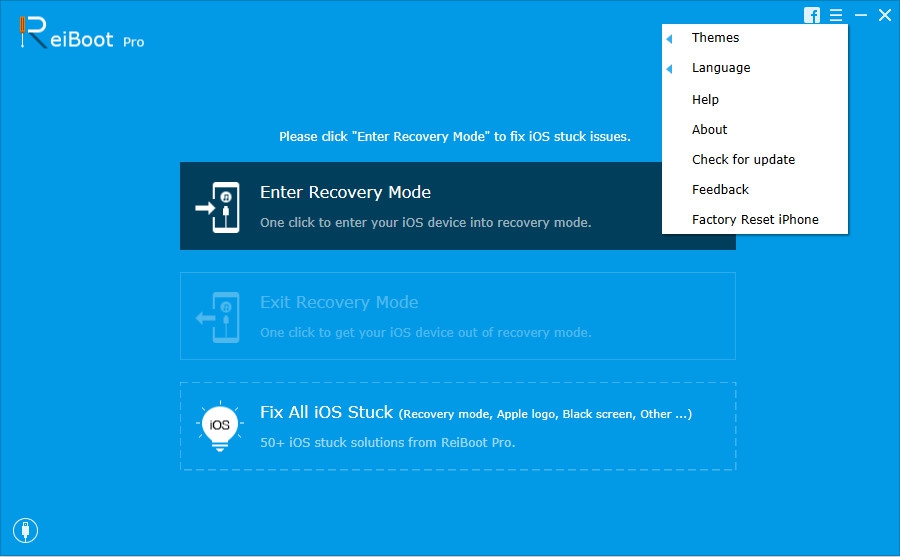Click the Enter Recovery Mode phone icon
This screenshot has width=900, height=557.
tap(218, 207)
